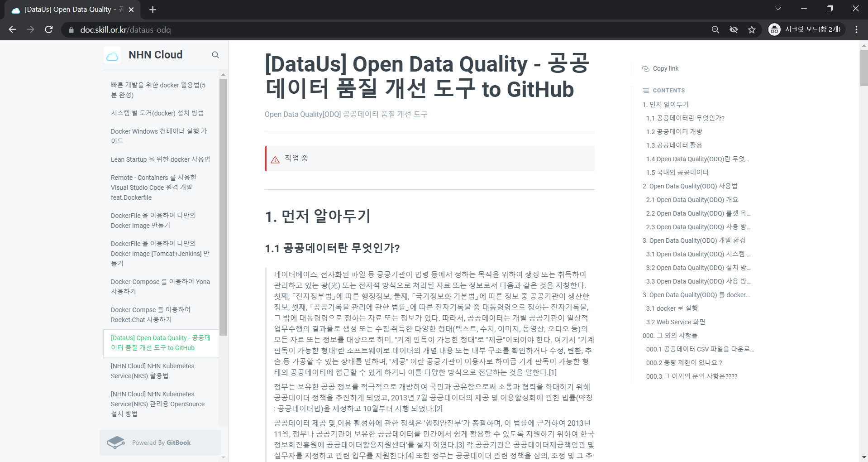868x462 pixels.
Task: Reload the page with refresh icon
Action: [x=49, y=29]
